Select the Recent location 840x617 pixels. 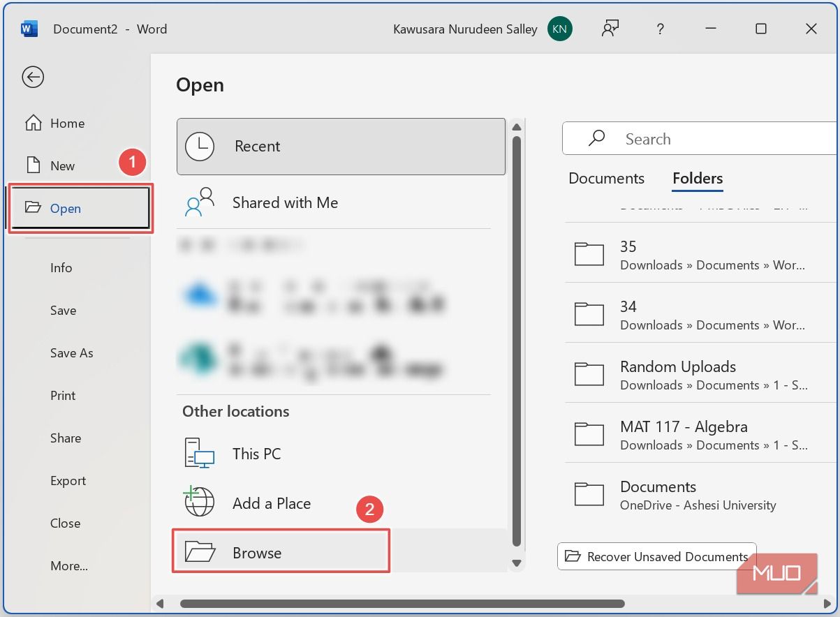pyautogui.click(x=341, y=146)
